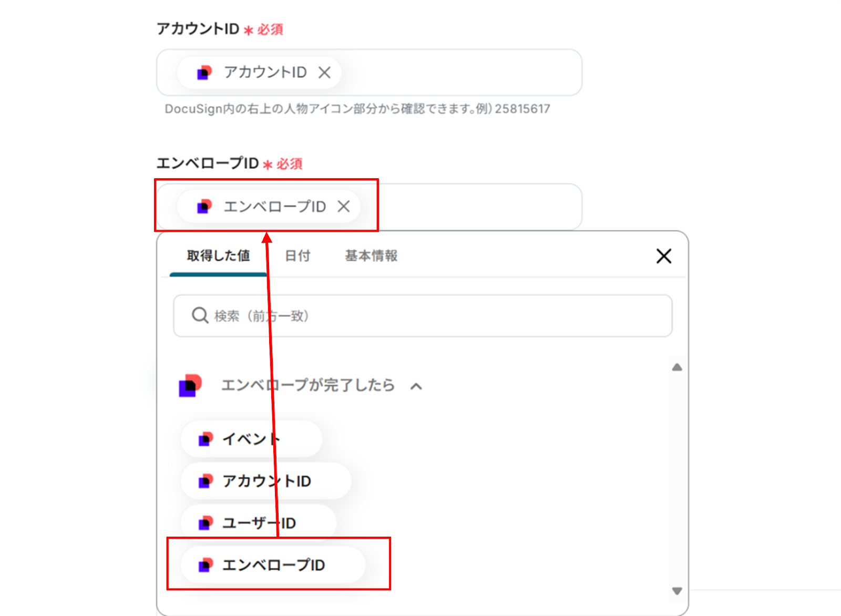The image size is (841, 616).
Task: Select the アカウントID value in list
Action: tap(266, 481)
